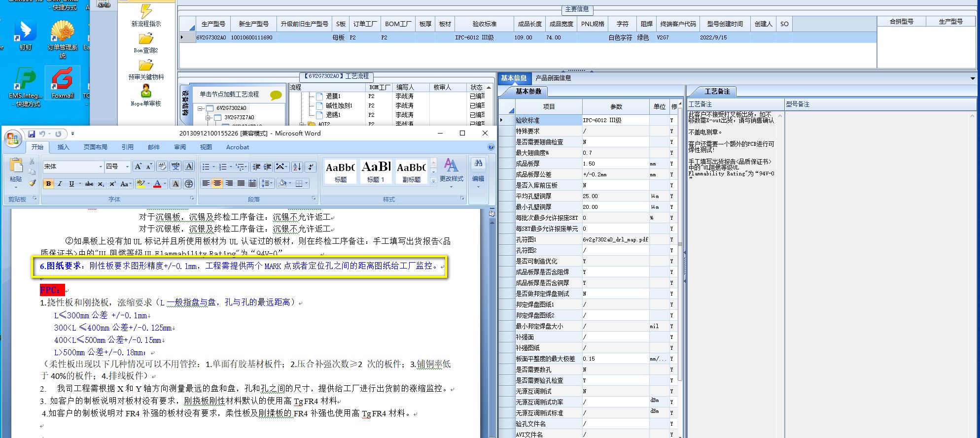This screenshot has height=438, width=980.
Task: Increase paragraph indent
Action: coord(268,167)
